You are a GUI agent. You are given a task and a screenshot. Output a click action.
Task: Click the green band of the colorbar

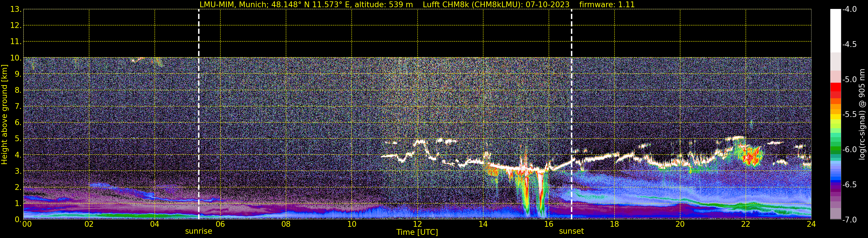[836, 148]
